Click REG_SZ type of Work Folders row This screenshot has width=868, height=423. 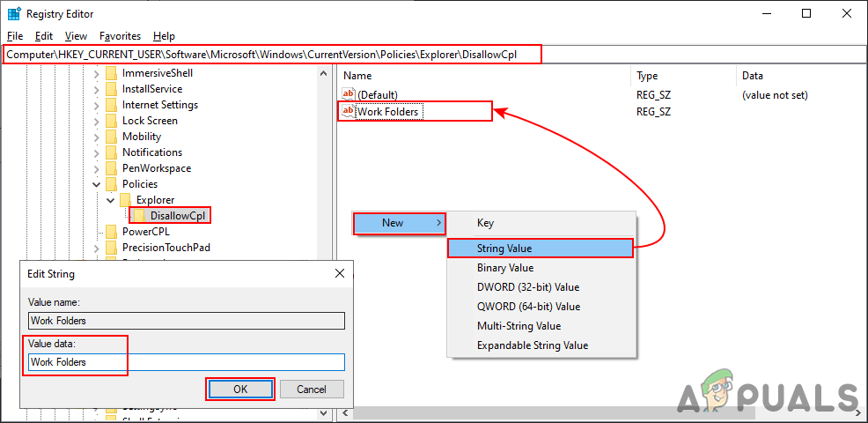click(653, 112)
